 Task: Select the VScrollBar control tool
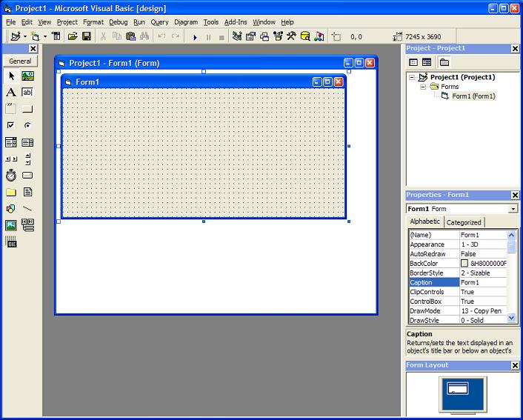(27, 159)
